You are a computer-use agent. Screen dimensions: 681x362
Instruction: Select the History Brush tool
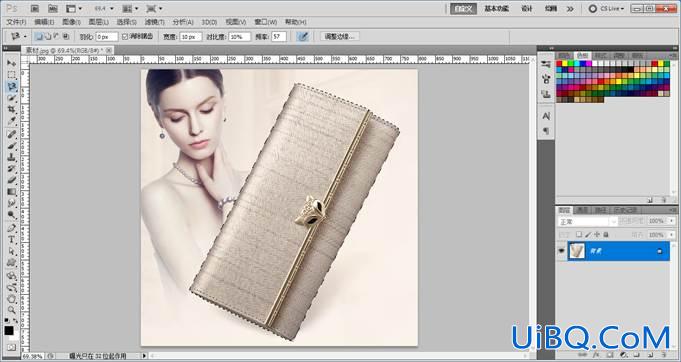(x=12, y=169)
